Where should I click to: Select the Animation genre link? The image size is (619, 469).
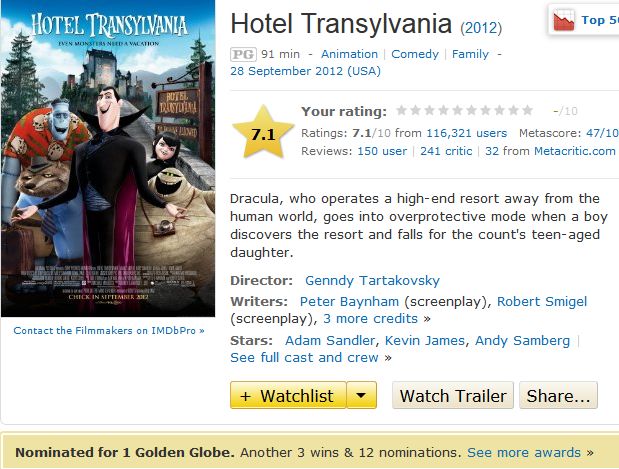(x=349, y=54)
